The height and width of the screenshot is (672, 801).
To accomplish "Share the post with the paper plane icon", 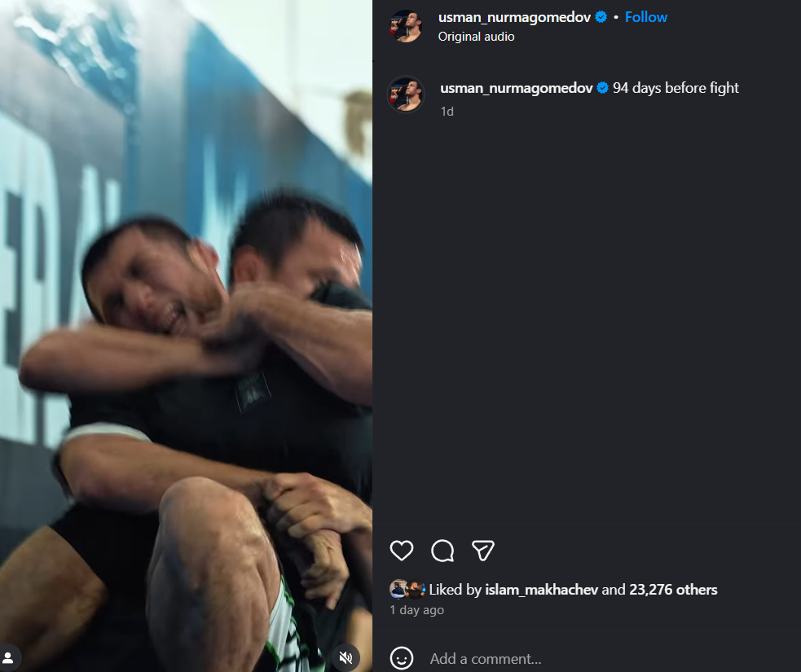I will (482, 551).
